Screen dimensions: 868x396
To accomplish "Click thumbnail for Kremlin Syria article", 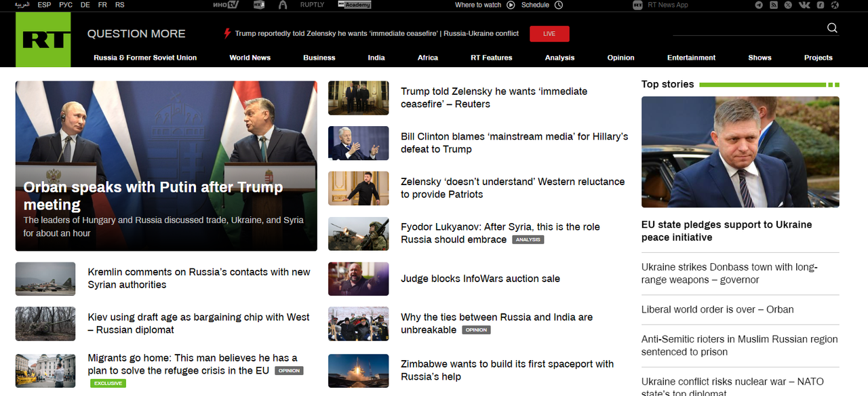I will pos(45,279).
